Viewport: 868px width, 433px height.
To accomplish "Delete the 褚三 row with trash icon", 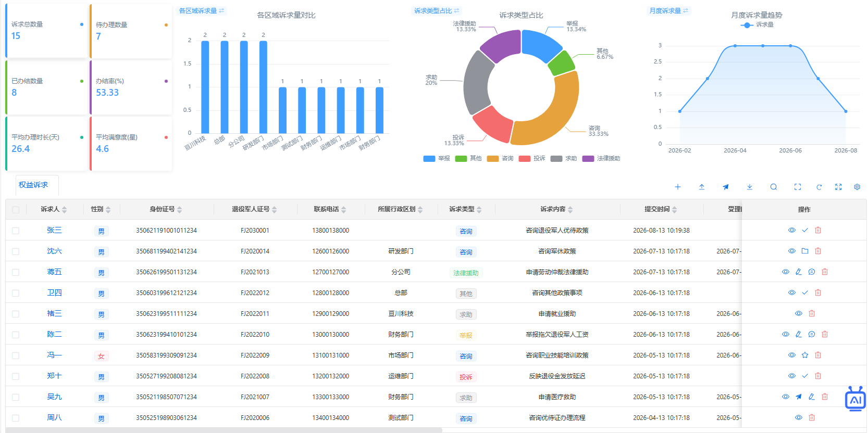I will [x=812, y=313].
